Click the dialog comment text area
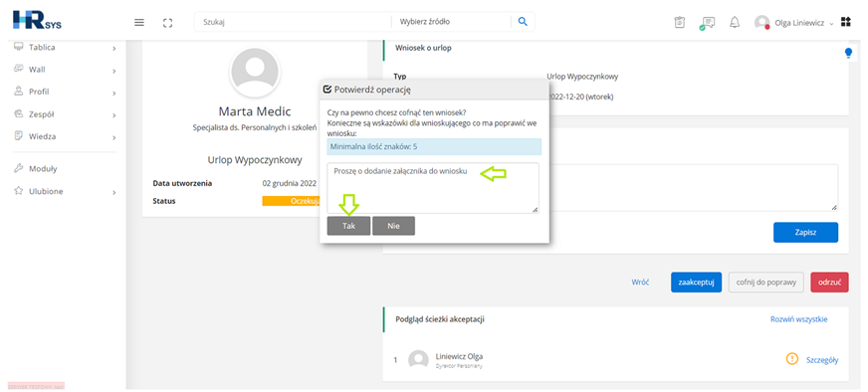Screen dimensions: 868x392 [x=433, y=188]
